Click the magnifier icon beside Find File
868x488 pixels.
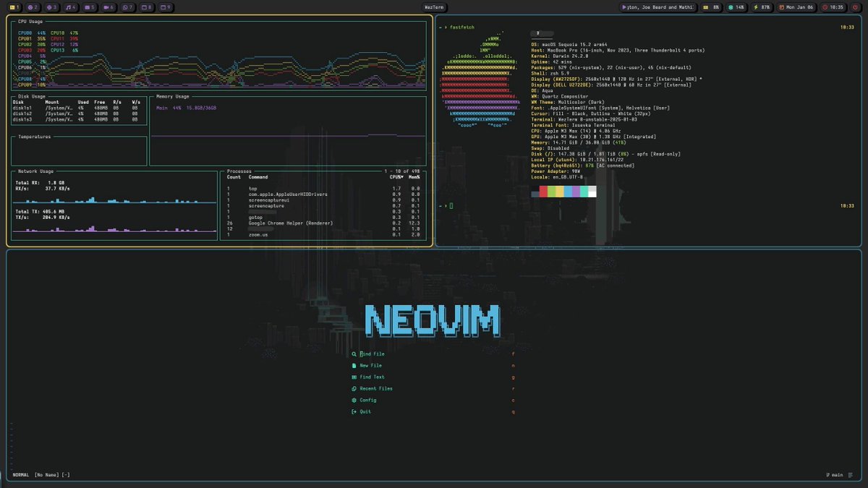(x=354, y=354)
